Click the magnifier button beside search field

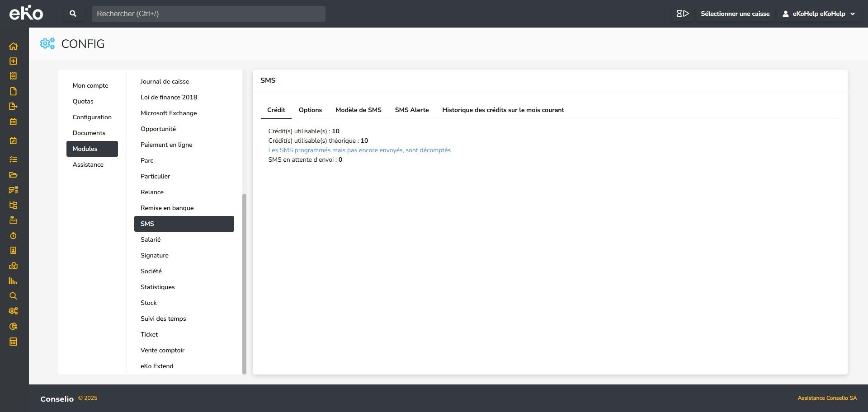[73, 14]
